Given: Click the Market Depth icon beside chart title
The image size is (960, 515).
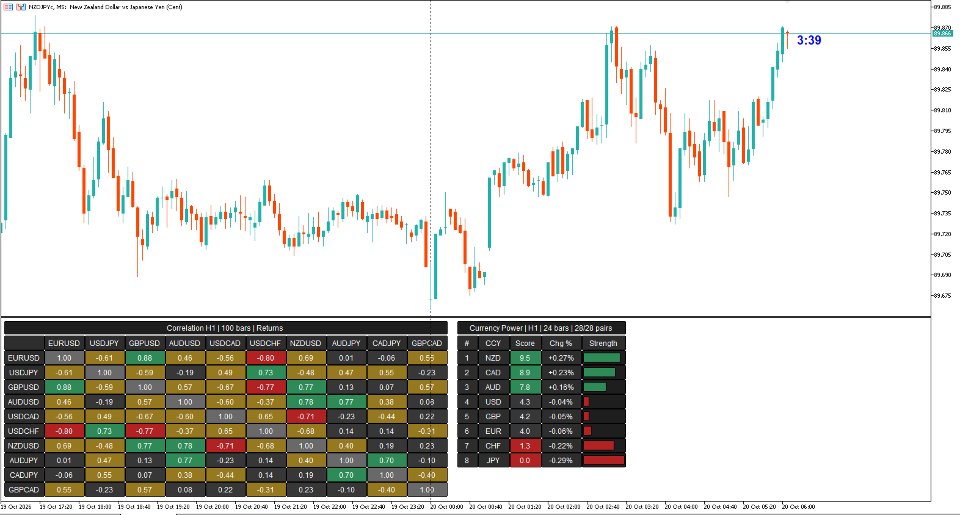Looking at the screenshot, I should click(8, 7).
